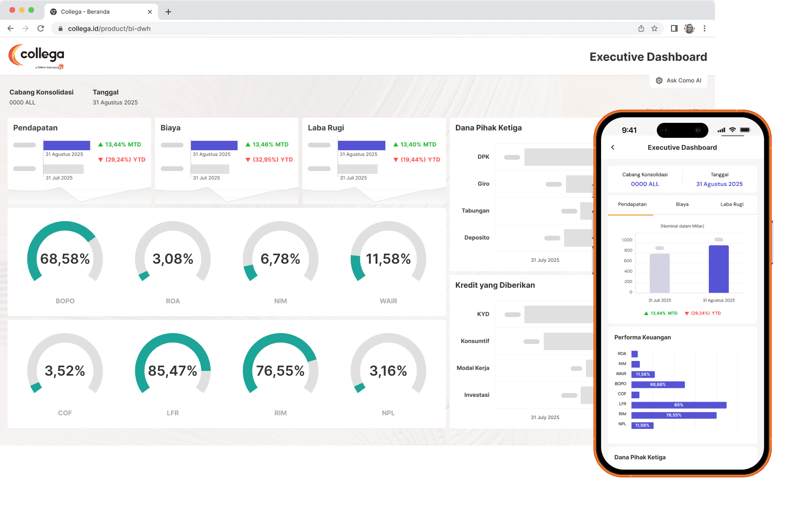793x532 pixels.
Task: Open the Dana Pihak Ketiga section on the phone
Action: point(640,457)
